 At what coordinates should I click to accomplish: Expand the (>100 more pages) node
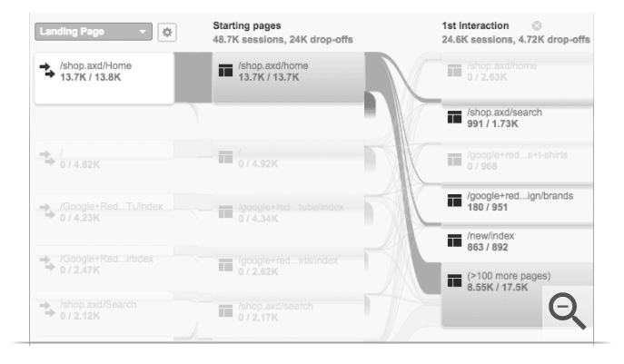coord(517,294)
